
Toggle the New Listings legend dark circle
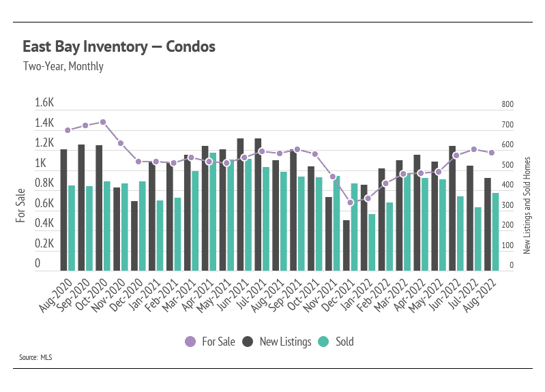[x=248, y=342]
